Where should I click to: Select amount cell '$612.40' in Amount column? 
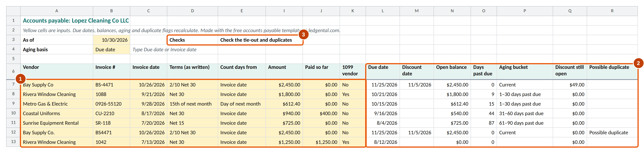click(x=284, y=104)
